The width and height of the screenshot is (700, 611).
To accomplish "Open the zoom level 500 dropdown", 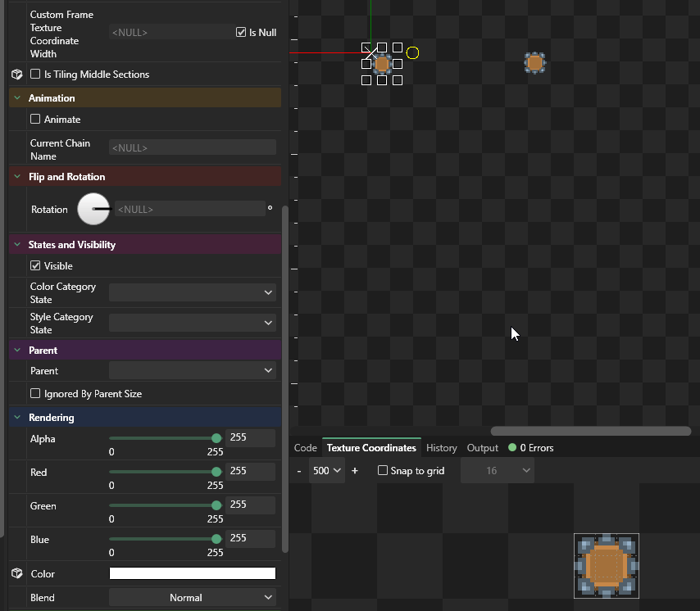I will [327, 471].
